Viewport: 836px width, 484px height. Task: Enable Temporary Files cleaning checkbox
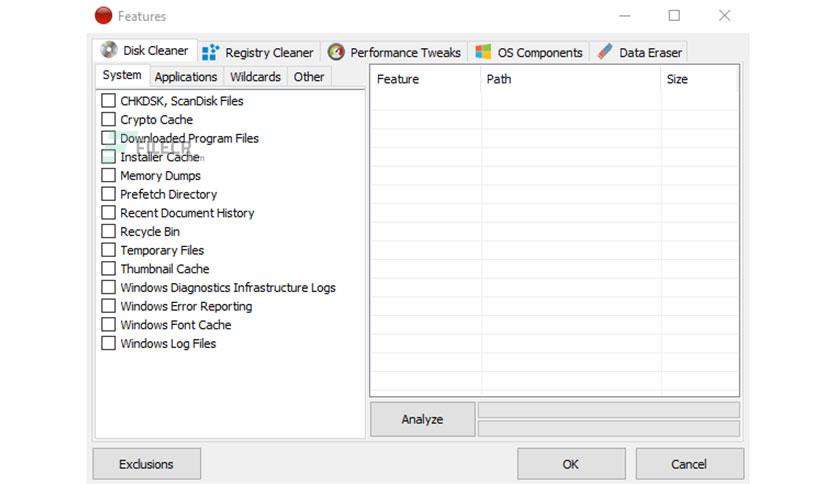[x=108, y=249]
